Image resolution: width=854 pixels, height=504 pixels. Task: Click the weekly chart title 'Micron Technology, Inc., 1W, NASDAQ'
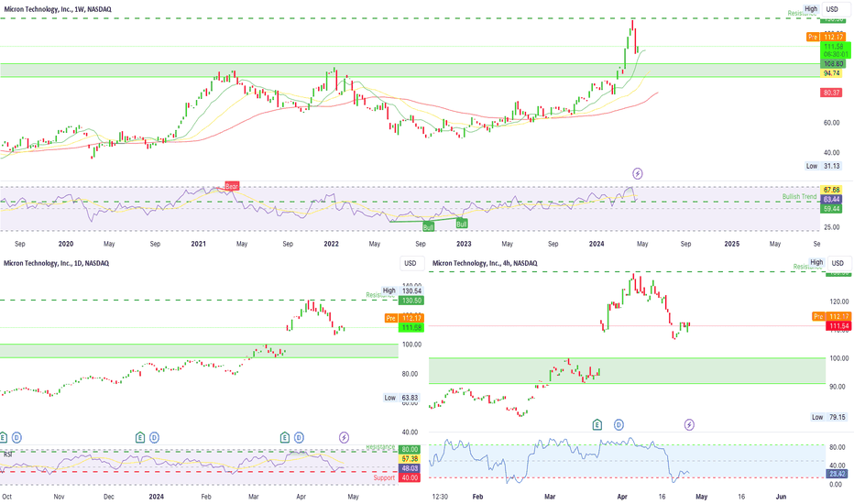coord(58,9)
